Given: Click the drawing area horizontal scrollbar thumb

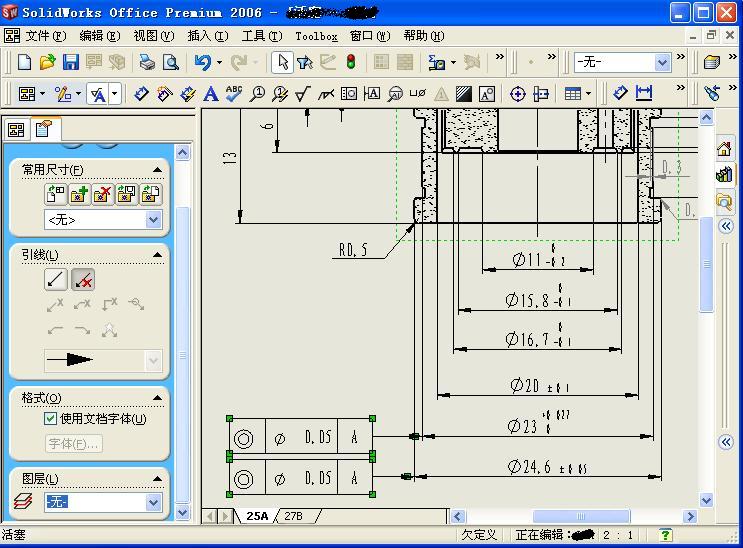Looking at the screenshot, I should pos(580,516).
